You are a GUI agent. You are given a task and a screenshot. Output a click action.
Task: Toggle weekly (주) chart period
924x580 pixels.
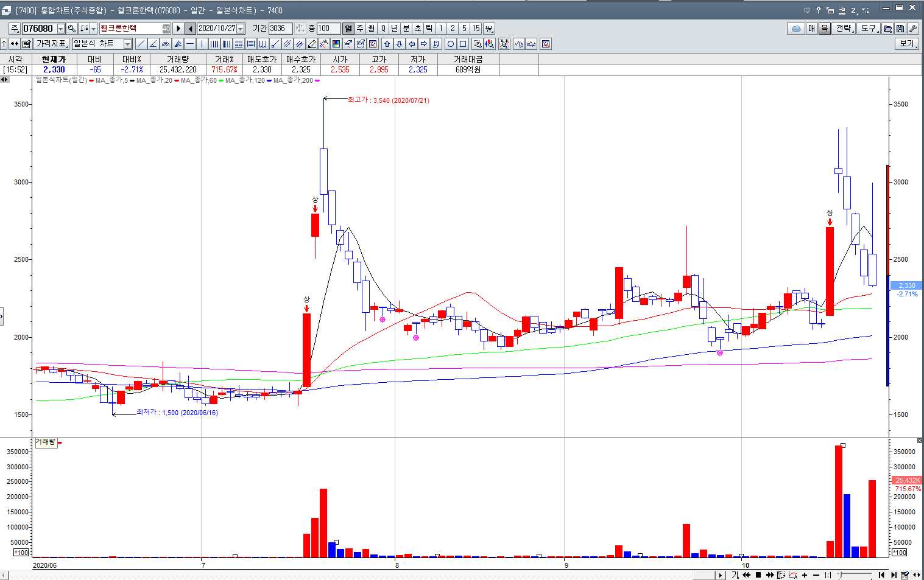pyautogui.click(x=360, y=29)
